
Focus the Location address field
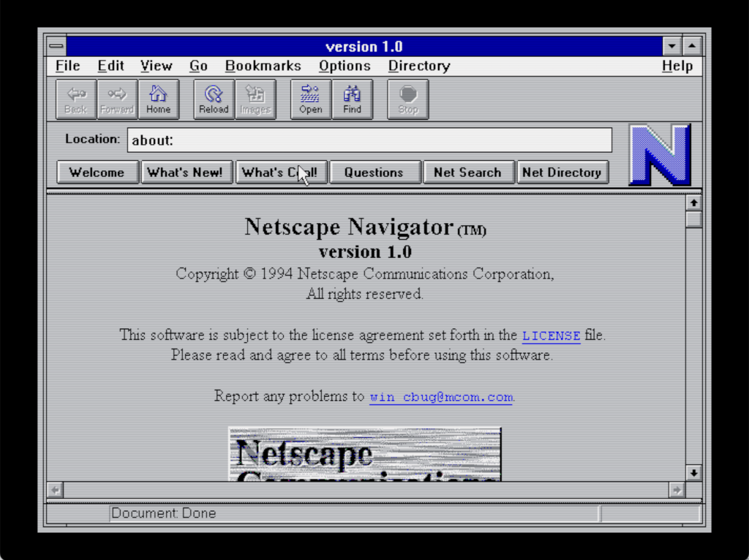[369, 140]
